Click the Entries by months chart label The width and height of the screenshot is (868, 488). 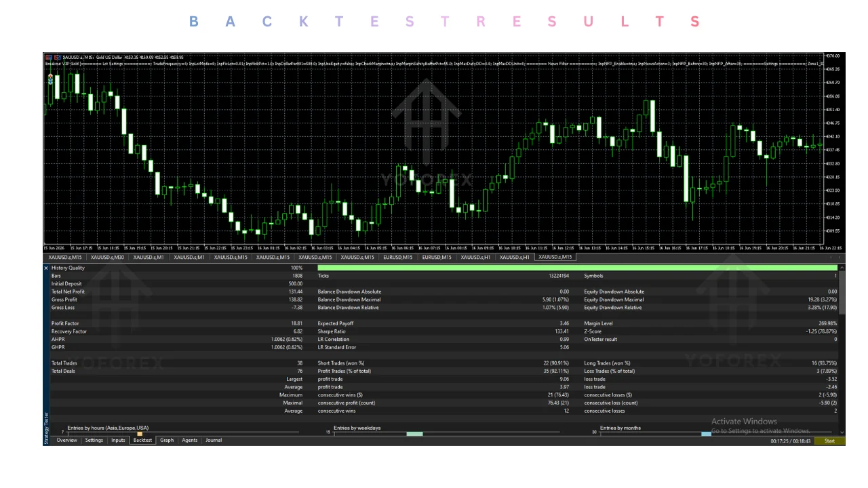pyautogui.click(x=620, y=428)
